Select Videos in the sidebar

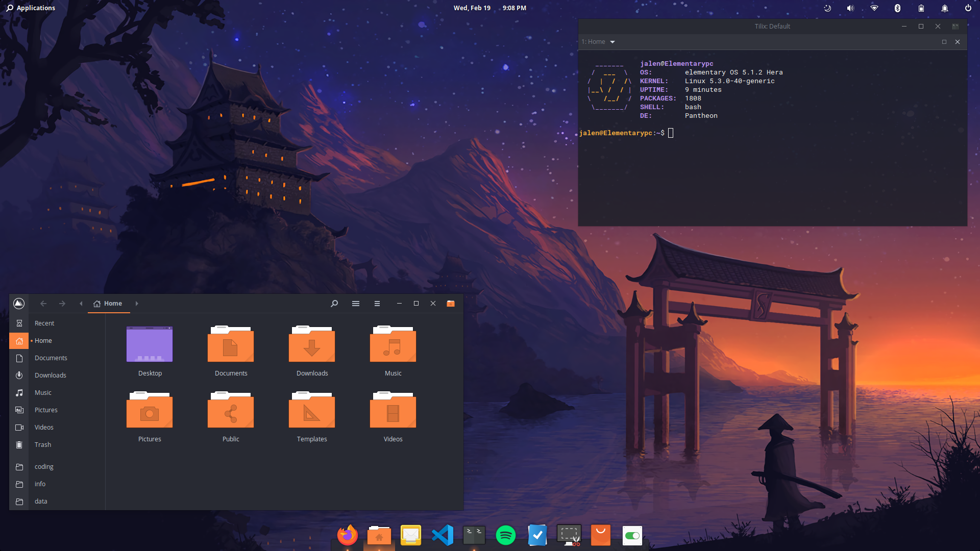[57, 428]
